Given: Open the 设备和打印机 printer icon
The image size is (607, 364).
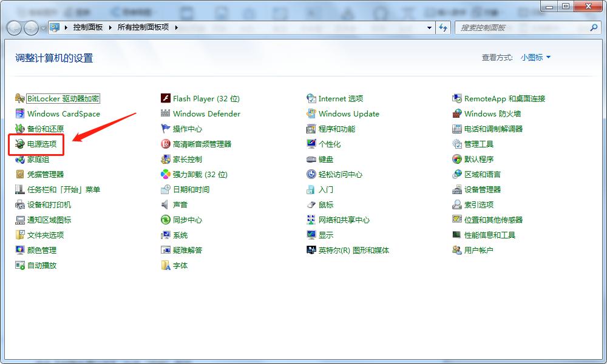Looking at the screenshot, I should [20, 204].
